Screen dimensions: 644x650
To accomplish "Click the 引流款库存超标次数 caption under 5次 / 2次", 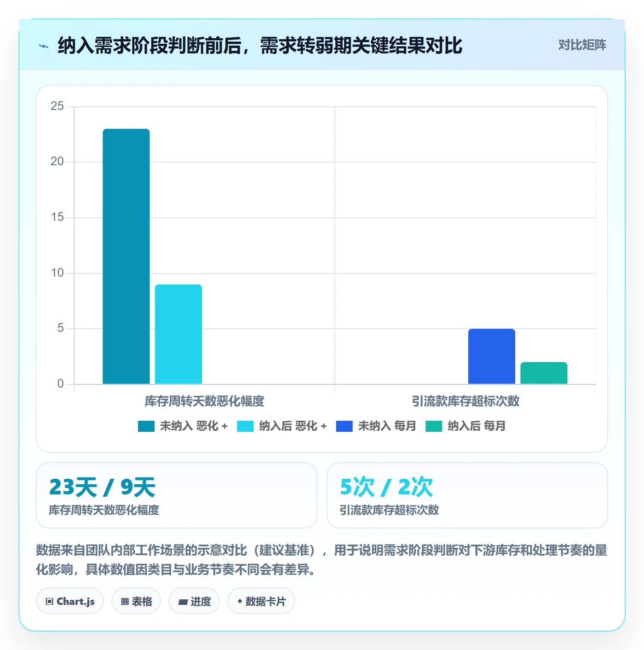I will point(389,510).
